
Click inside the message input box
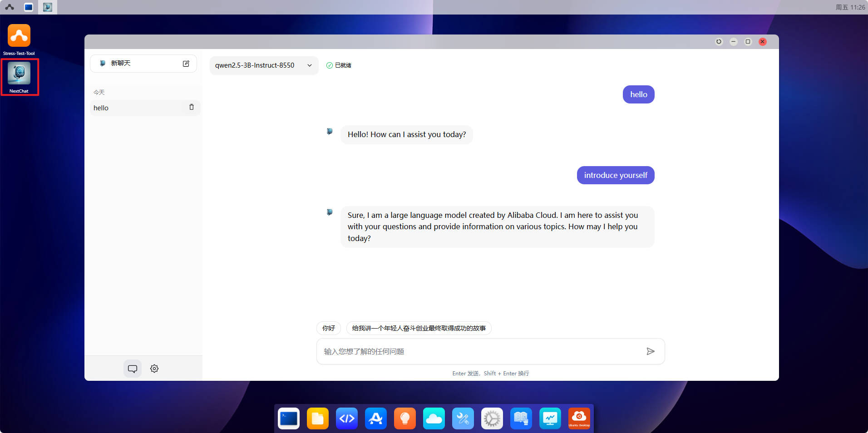pos(454,351)
